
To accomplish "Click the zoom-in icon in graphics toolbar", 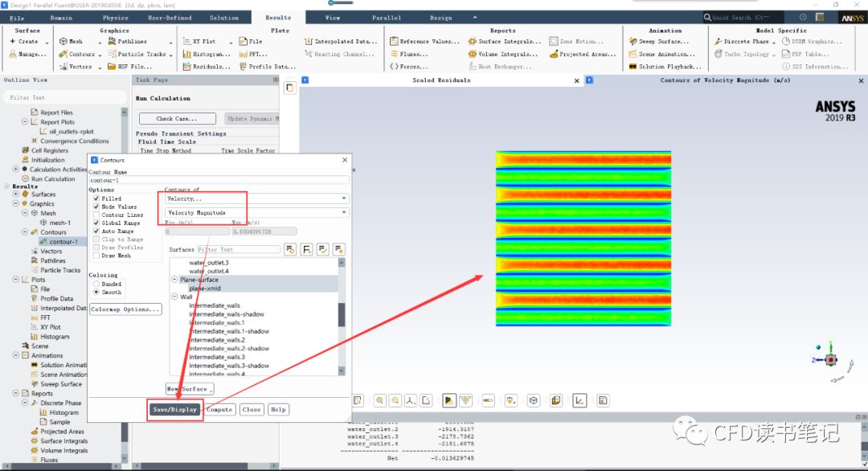I will click(379, 400).
